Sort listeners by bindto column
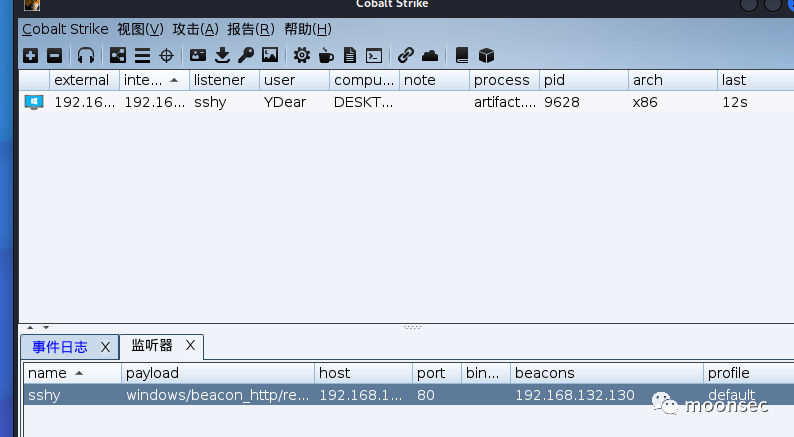Screen dimensions: 794x437 click(x=486, y=373)
